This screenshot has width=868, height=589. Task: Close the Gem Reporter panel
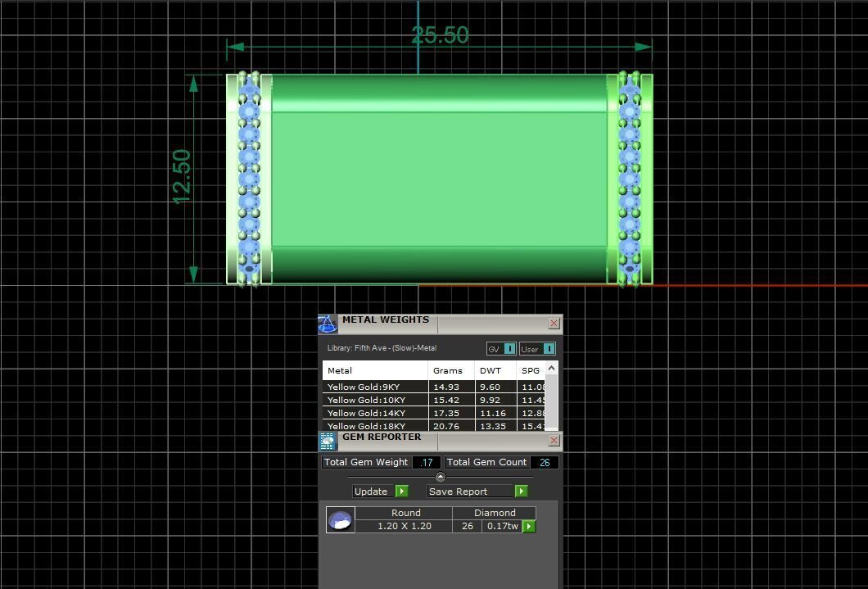(x=554, y=440)
